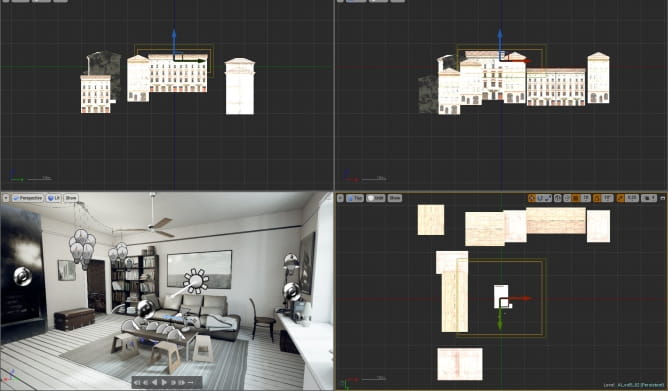Open the Top view type menu

[x=354, y=198]
